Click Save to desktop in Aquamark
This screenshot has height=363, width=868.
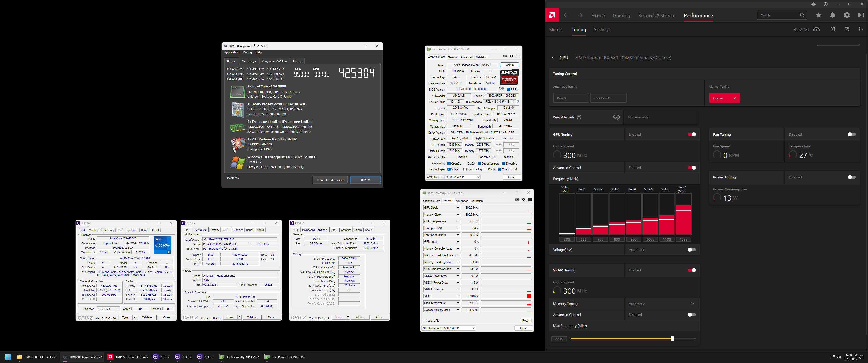tap(330, 180)
